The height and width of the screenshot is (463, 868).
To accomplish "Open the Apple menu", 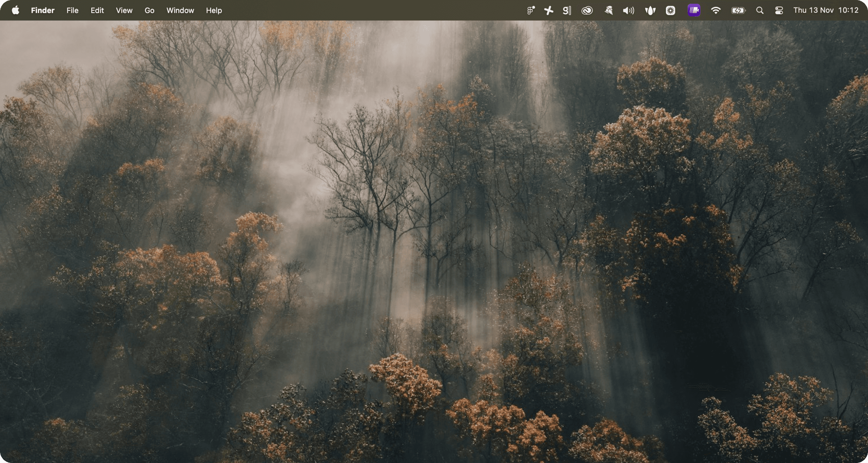I will 15,10.
